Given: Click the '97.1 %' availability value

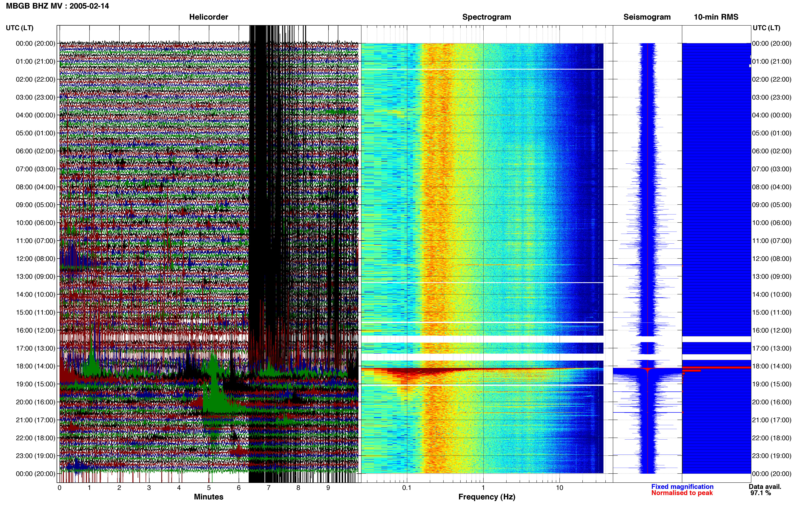Looking at the screenshot, I should (761, 493).
